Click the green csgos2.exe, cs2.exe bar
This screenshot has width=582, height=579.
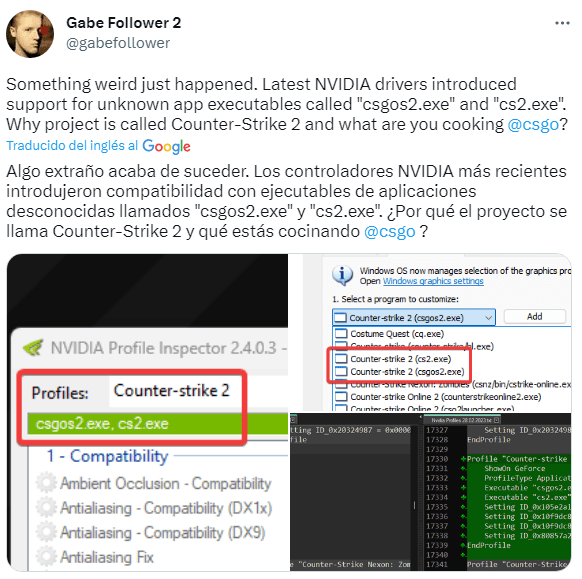point(158,423)
